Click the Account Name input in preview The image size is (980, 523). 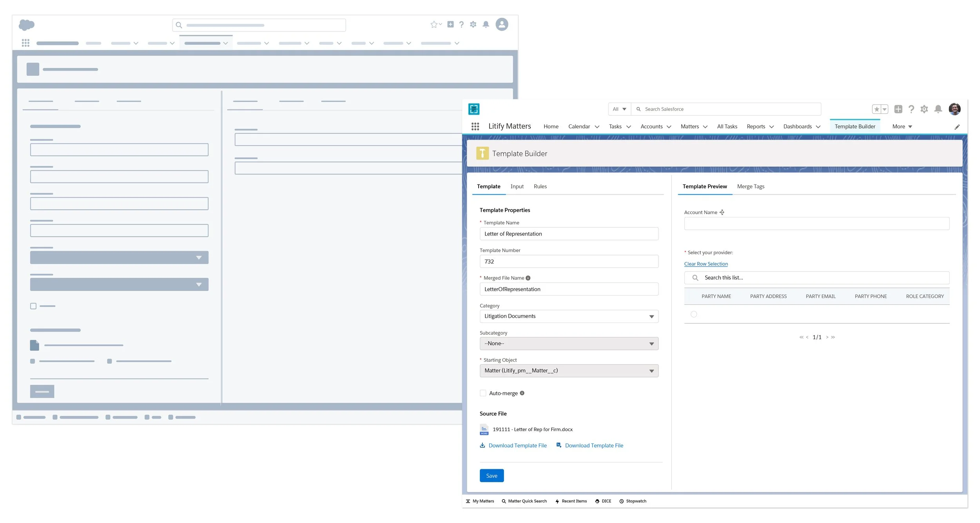817,224
